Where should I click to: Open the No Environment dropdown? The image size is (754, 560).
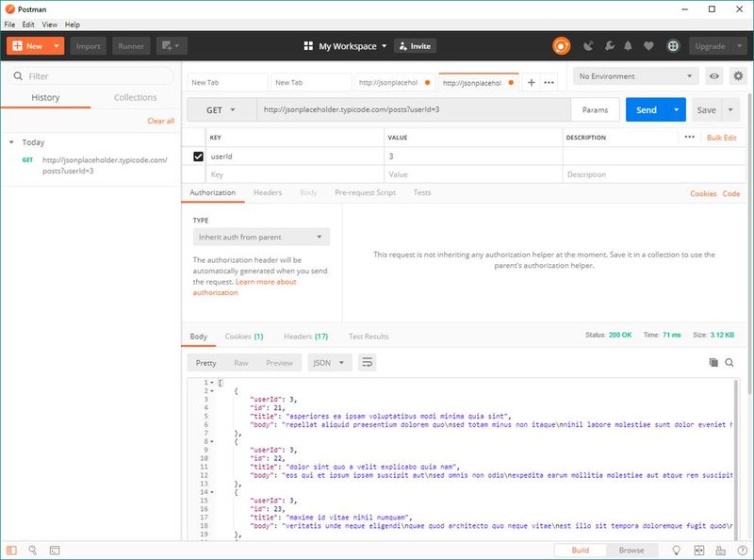[x=635, y=76]
